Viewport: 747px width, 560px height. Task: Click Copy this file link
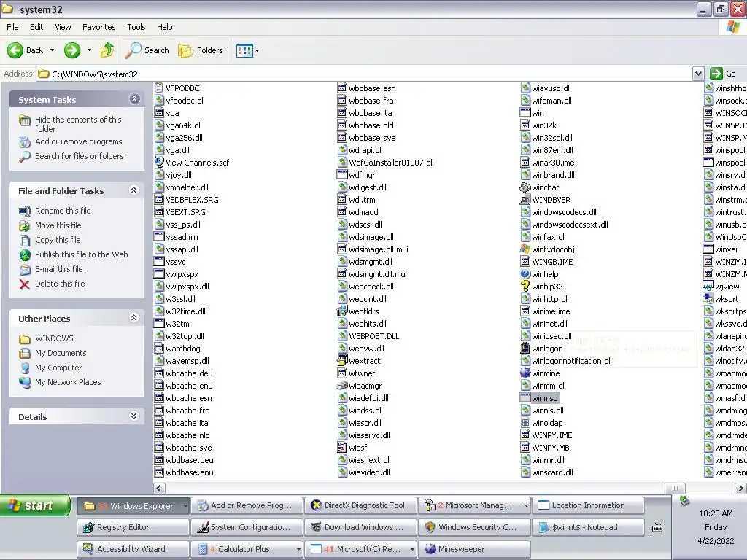pos(58,240)
